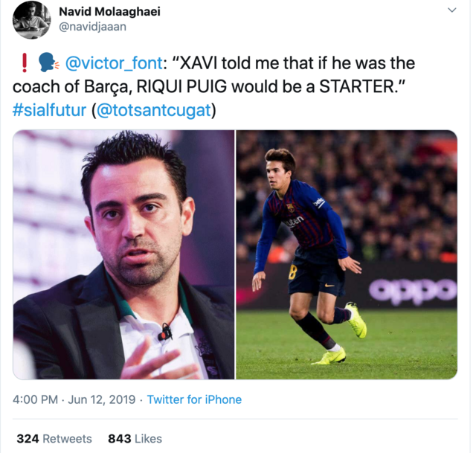Open Navid Molaaghaei's profile avatar

coord(32,20)
